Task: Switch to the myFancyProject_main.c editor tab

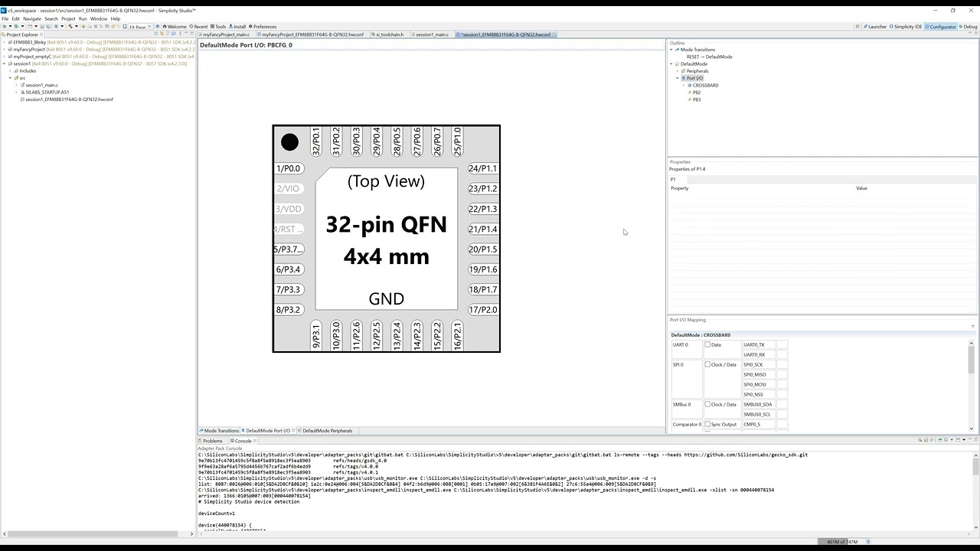Action: 226,34
